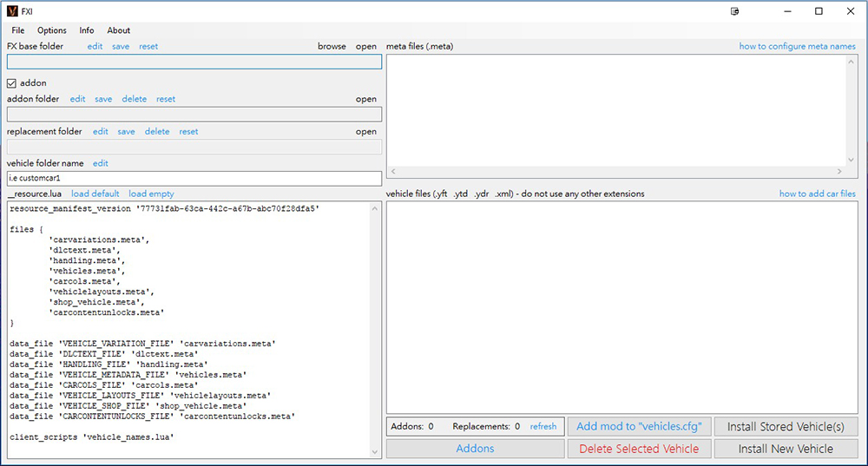Click meta files horizontal scrollbar right arrow
The width and height of the screenshot is (868, 466).
click(839, 172)
